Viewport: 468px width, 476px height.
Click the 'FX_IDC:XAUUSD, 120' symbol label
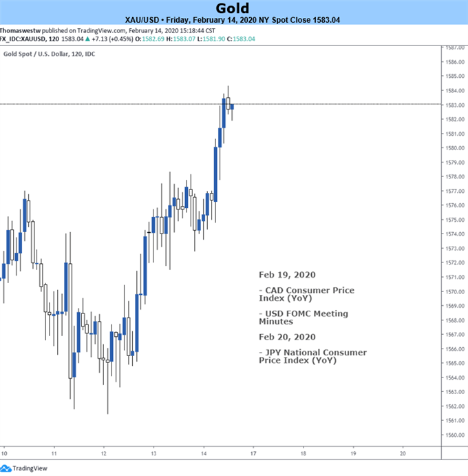[x=30, y=39]
